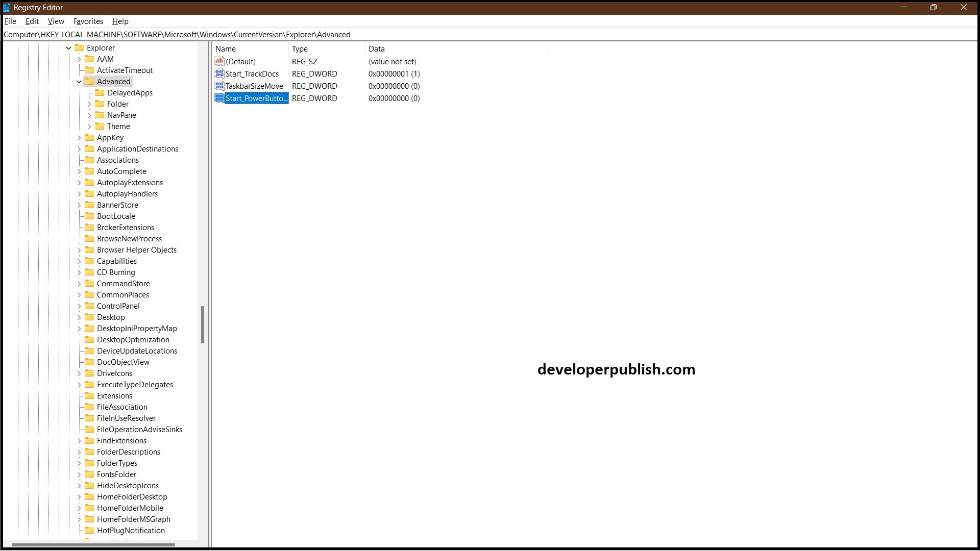Click the Registry Editor title bar icon
Screen dimensions: 980x551
[6, 7]
